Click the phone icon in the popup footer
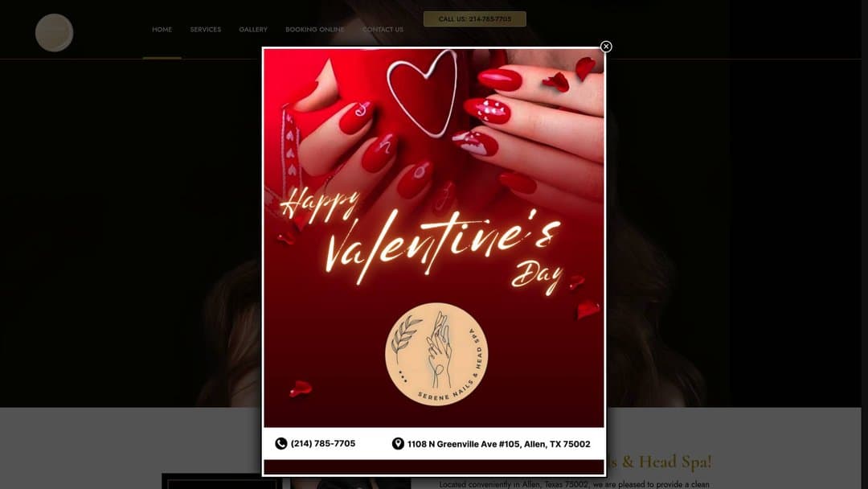The height and width of the screenshot is (489, 868). coord(281,444)
